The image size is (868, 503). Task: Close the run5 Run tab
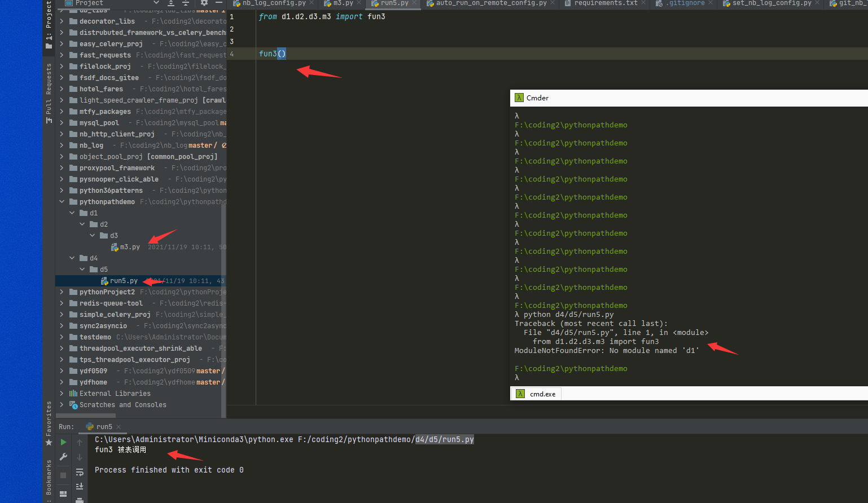(118, 427)
